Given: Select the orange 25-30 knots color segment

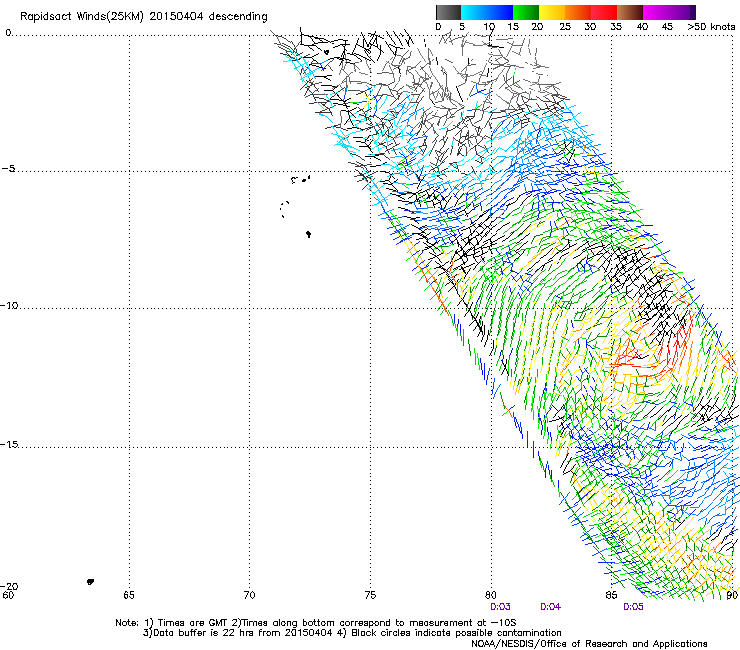Looking at the screenshot, I should pyautogui.click(x=578, y=12).
